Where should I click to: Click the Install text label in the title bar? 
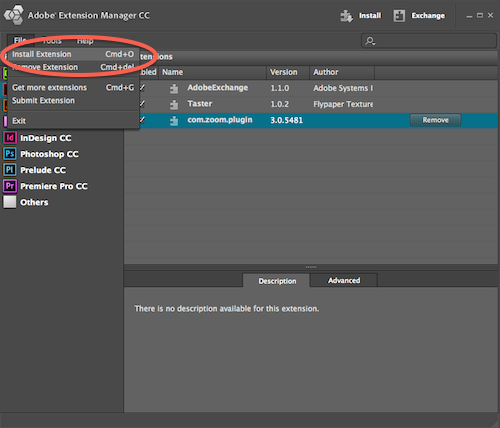(370, 16)
